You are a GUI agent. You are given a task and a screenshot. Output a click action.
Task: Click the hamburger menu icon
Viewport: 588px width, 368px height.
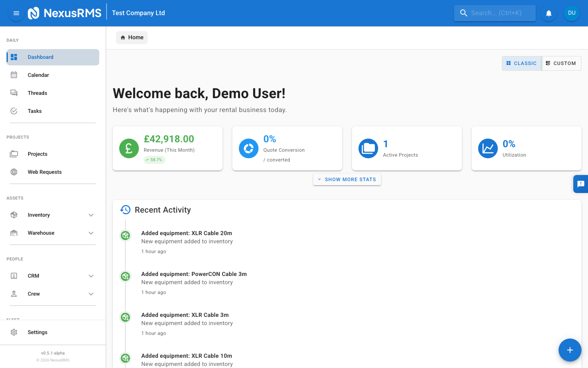tap(16, 13)
